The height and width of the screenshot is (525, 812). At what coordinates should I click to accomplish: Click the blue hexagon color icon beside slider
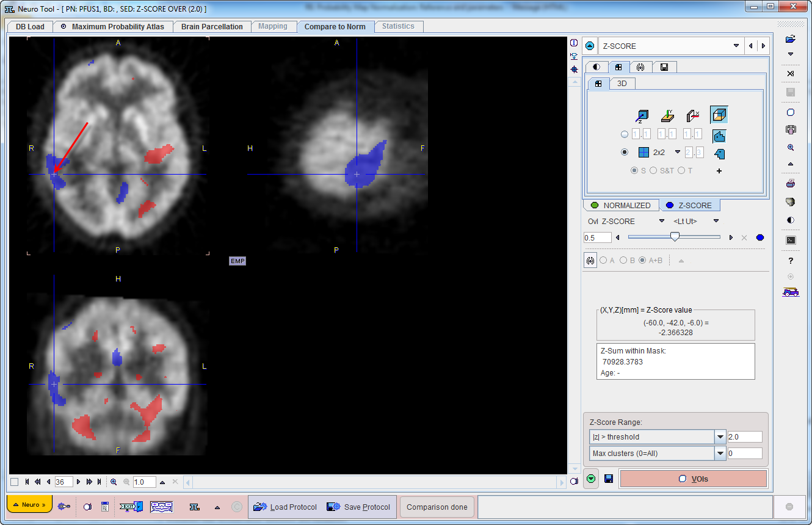tap(760, 237)
